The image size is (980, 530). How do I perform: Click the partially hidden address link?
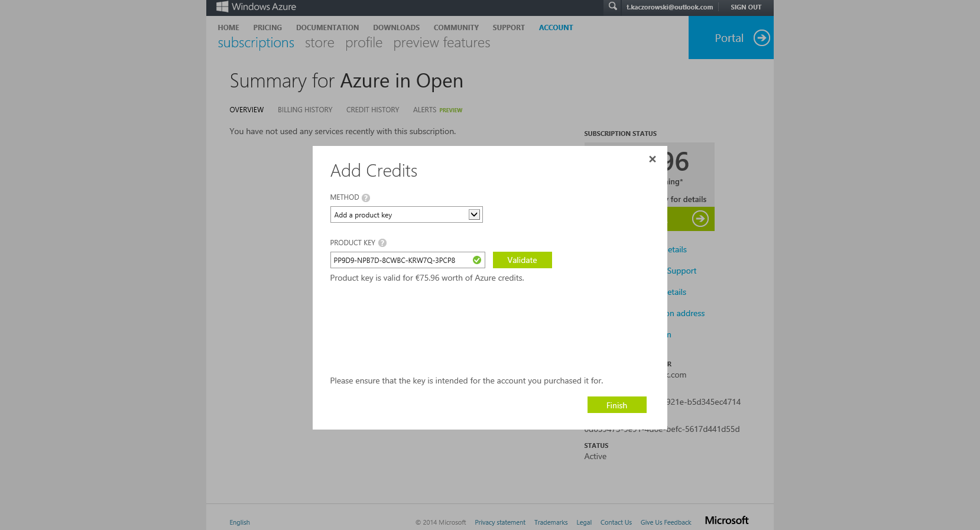(686, 313)
